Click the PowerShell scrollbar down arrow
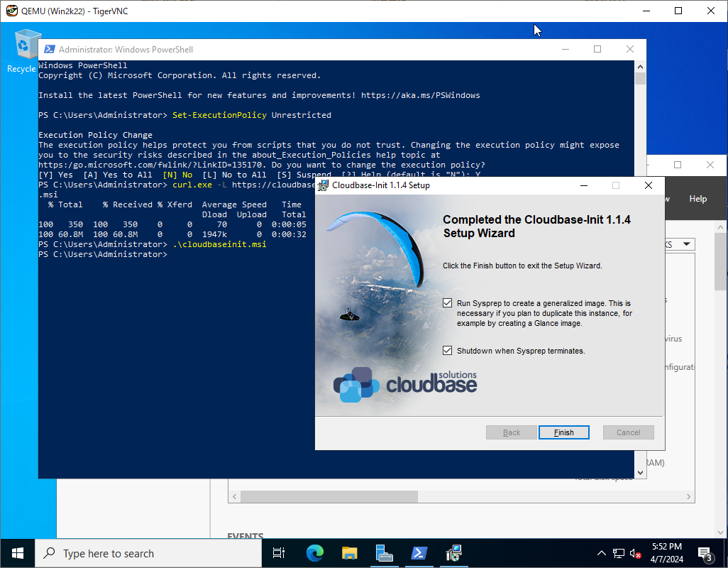This screenshot has height=568, width=728. [640, 473]
